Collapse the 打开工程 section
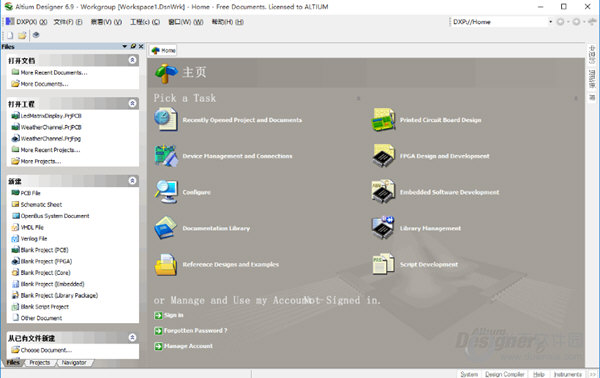Image resolution: width=600 pixels, height=378 pixels. pos(132,103)
